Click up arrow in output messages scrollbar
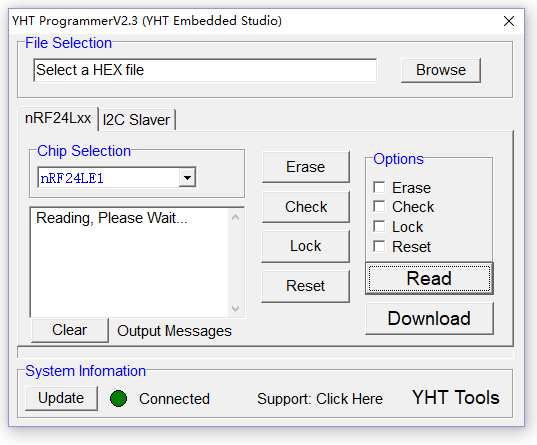The image size is (537, 445). pos(235,217)
